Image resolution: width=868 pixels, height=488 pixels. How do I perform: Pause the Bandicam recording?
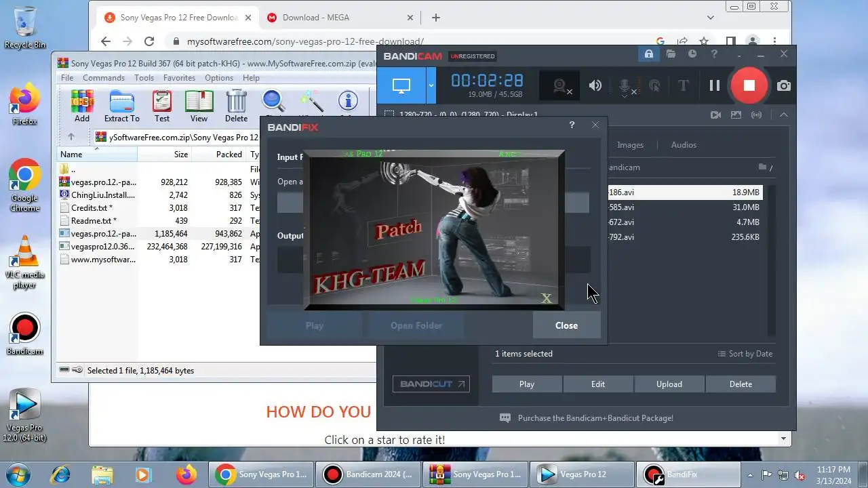(x=714, y=85)
